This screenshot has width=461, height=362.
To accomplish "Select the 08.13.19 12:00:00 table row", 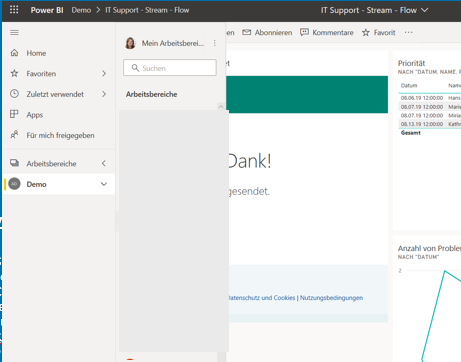I will coord(430,124).
